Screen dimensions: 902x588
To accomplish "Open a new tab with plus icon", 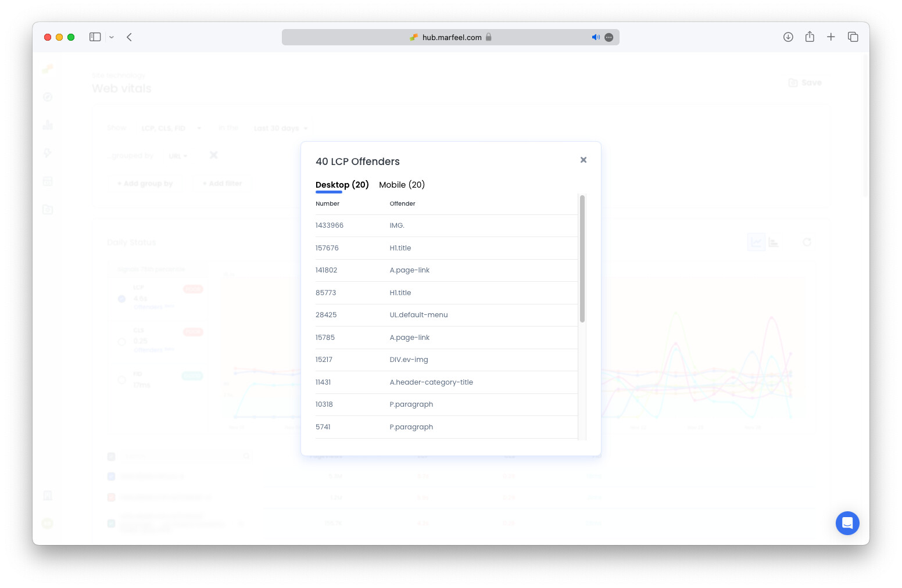I will click(x=831, y=37).
